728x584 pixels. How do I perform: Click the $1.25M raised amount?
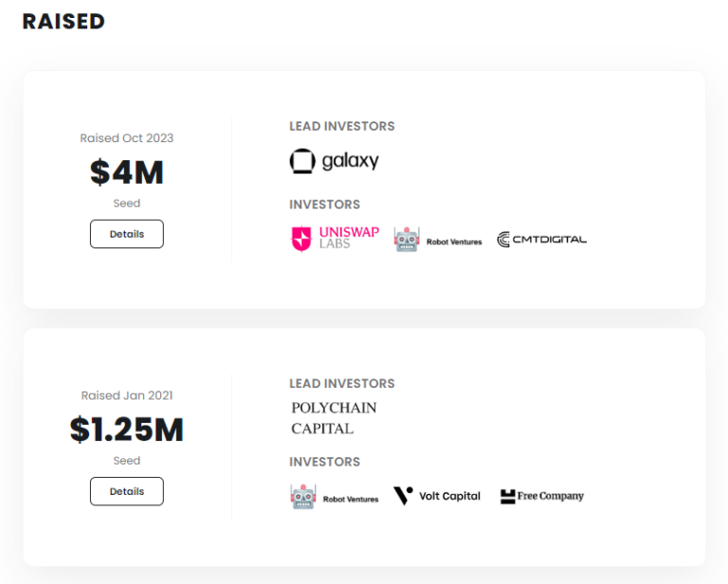[127, 429]
